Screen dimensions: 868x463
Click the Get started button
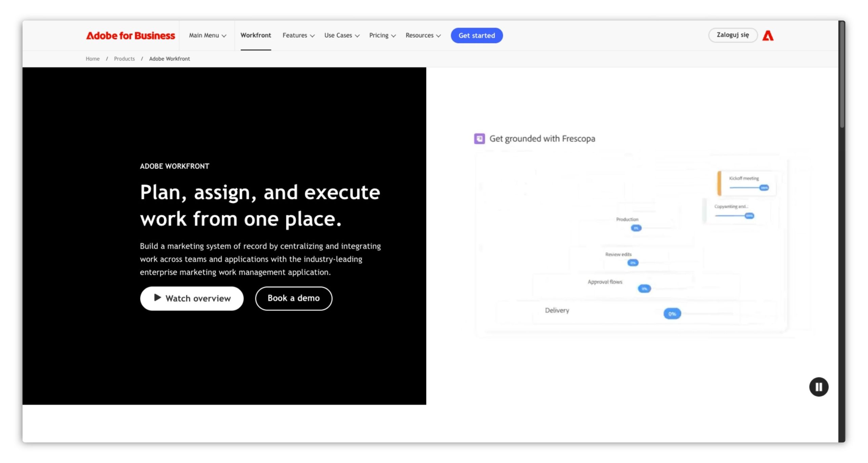(476, 35)
